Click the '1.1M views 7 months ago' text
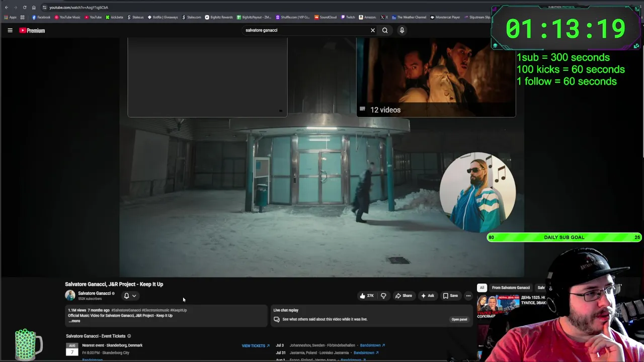Image resolution: width=644 pixels, height=362 pixels. [89, 310]
